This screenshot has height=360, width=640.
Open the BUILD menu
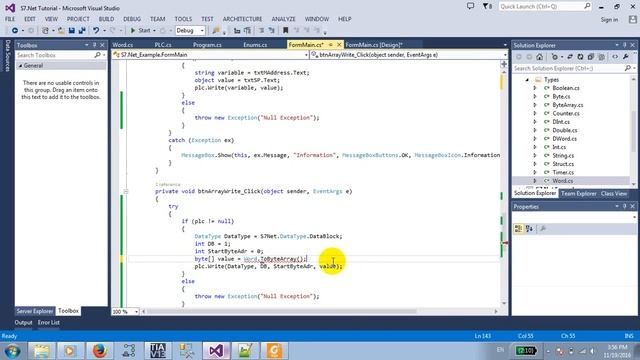click(x=106, y=19)
